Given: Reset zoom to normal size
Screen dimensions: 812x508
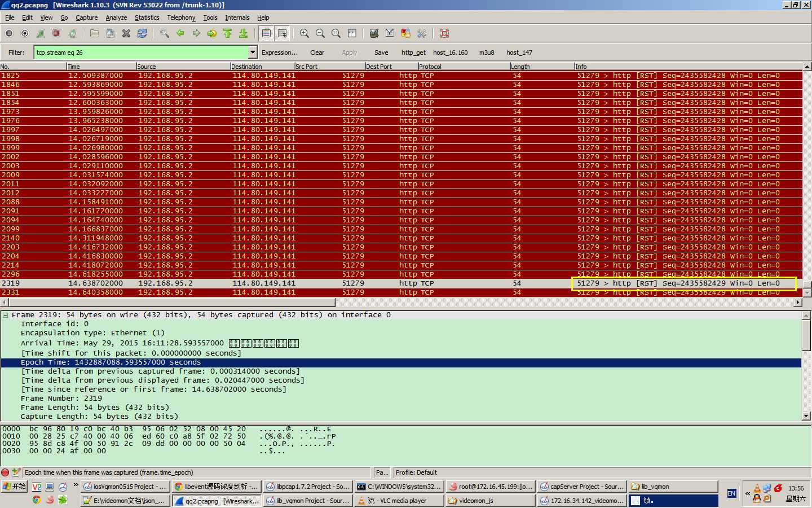Looking at the screenshot, I should coord(336,33).
